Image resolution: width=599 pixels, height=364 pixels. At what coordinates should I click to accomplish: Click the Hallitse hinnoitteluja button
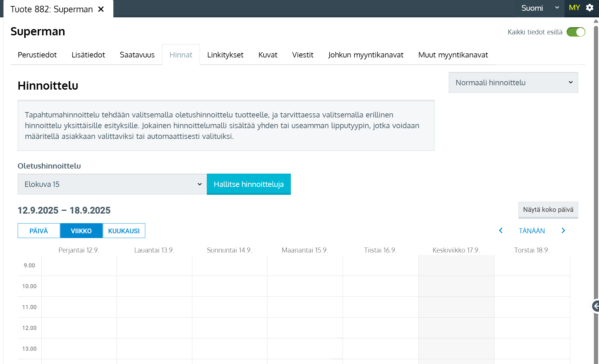249,184
